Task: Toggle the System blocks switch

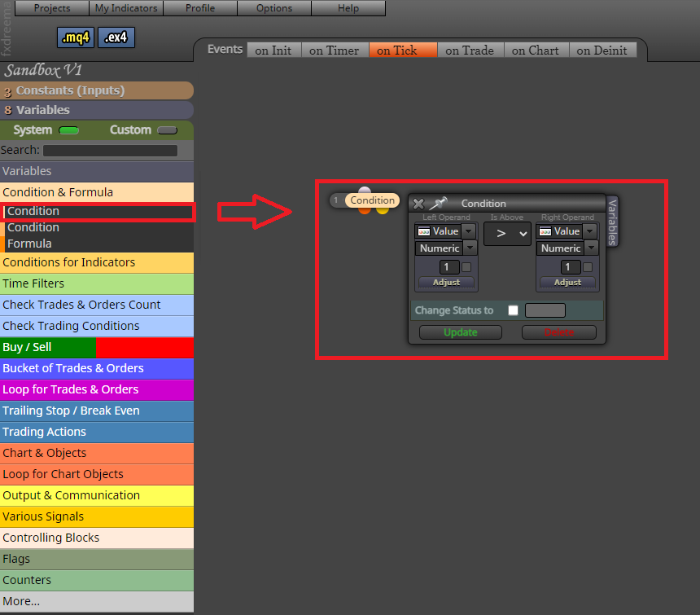Action: click(68, 130)
